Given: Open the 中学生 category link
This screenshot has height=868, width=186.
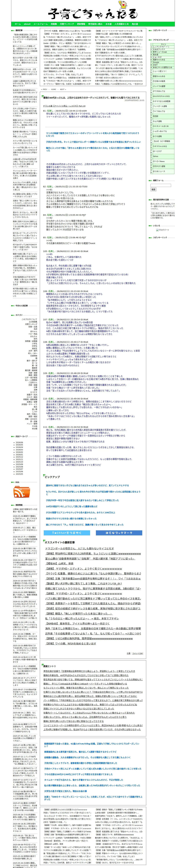Looking at the screenshot, I should 34,346.
